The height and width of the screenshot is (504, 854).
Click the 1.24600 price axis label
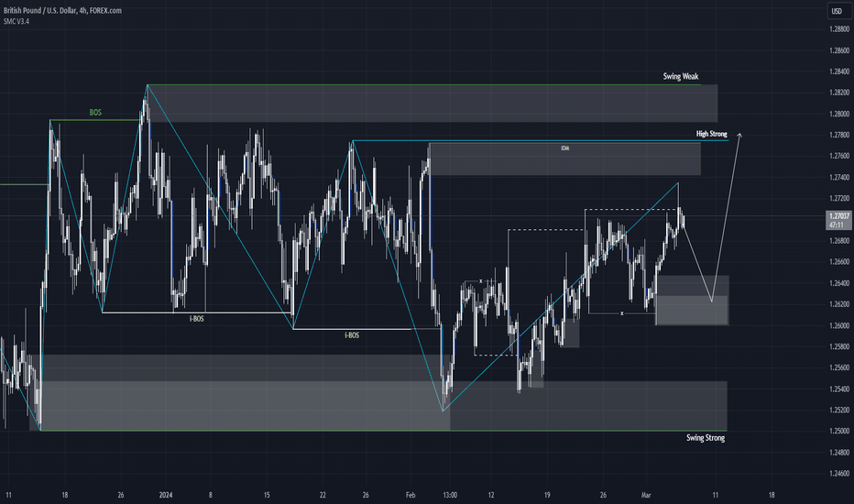[x=839, y=474]
